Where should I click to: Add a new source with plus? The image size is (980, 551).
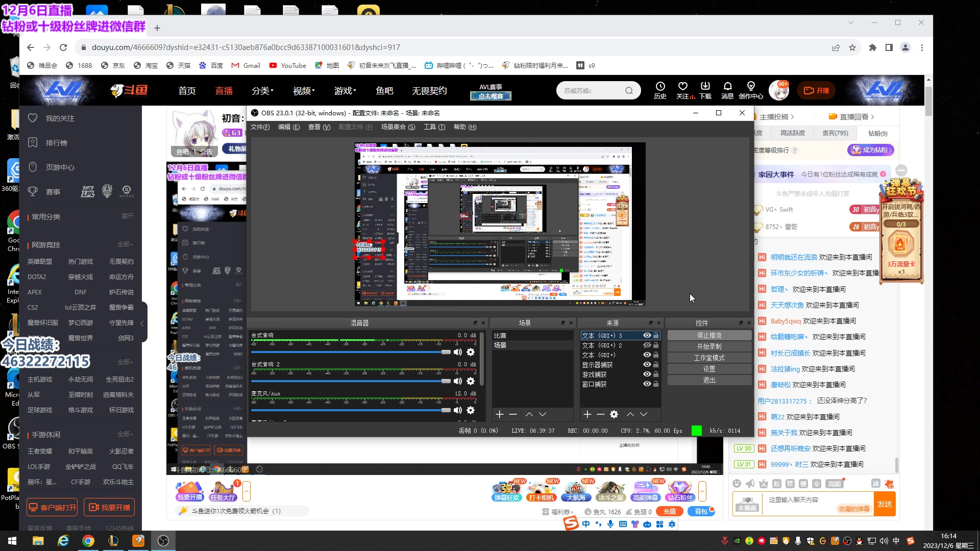(x=587, y=414)
